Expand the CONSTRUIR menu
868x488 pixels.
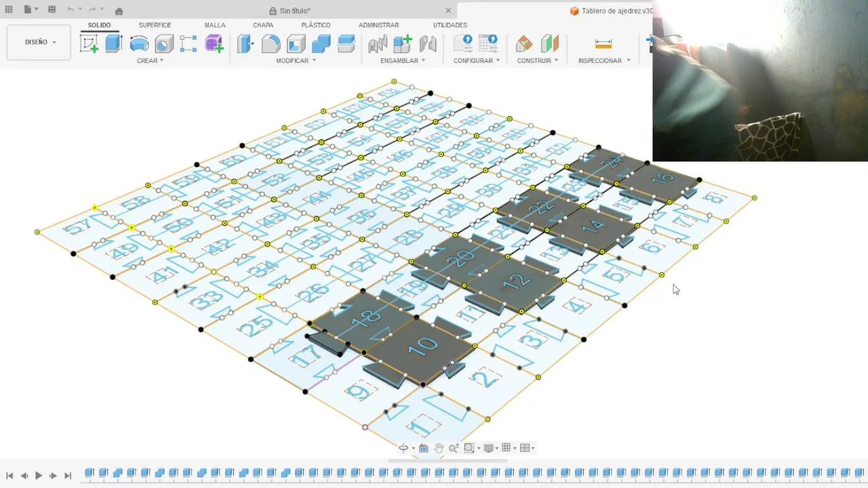538,60
